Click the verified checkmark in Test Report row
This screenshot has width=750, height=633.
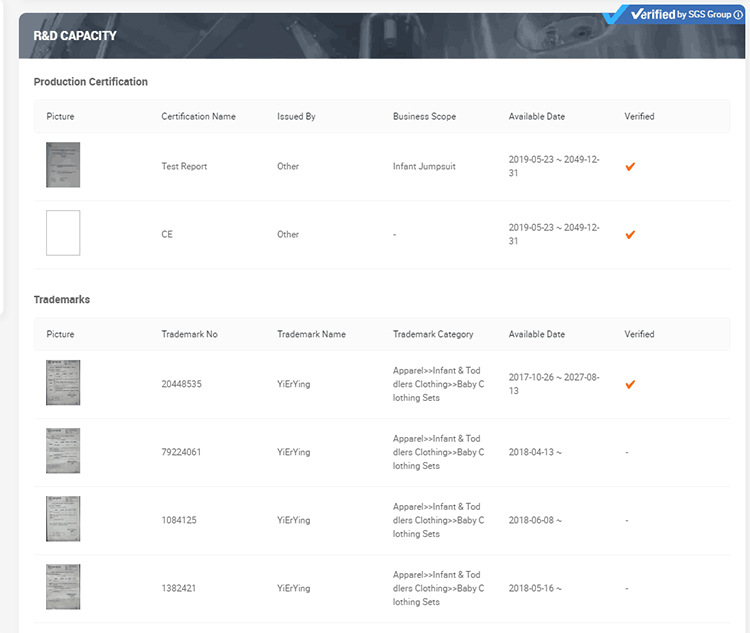tap(630, 167)
